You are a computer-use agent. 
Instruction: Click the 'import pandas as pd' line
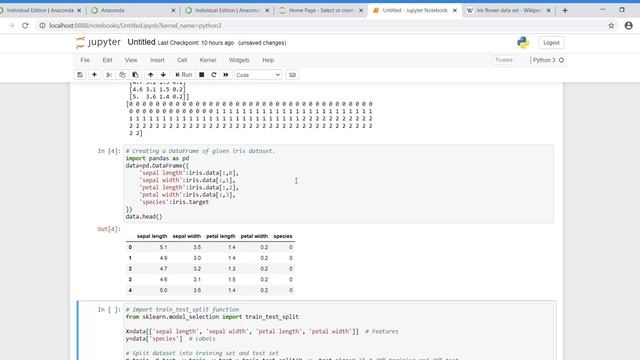tap(158, 158)
